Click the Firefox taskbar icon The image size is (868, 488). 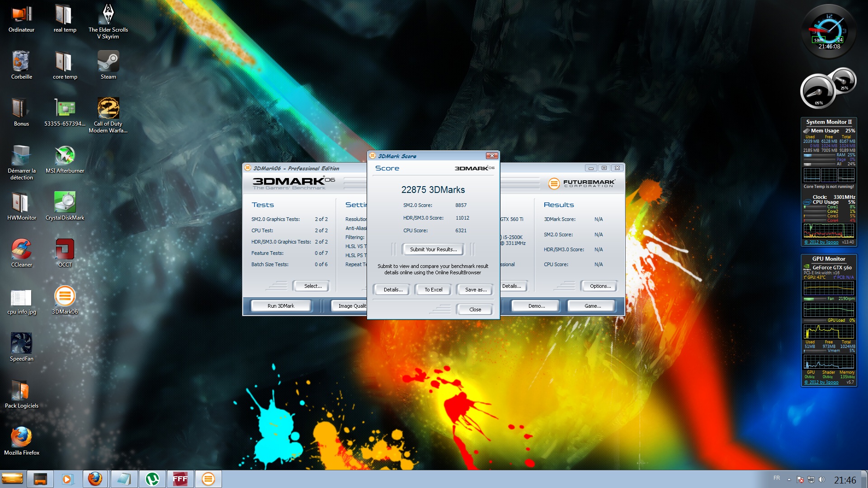click(x=95, y=479)
